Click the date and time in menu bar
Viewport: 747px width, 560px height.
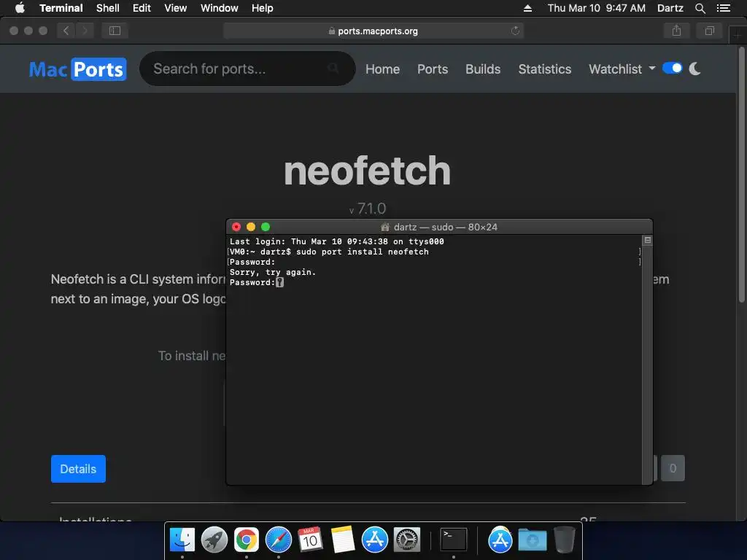597,8
